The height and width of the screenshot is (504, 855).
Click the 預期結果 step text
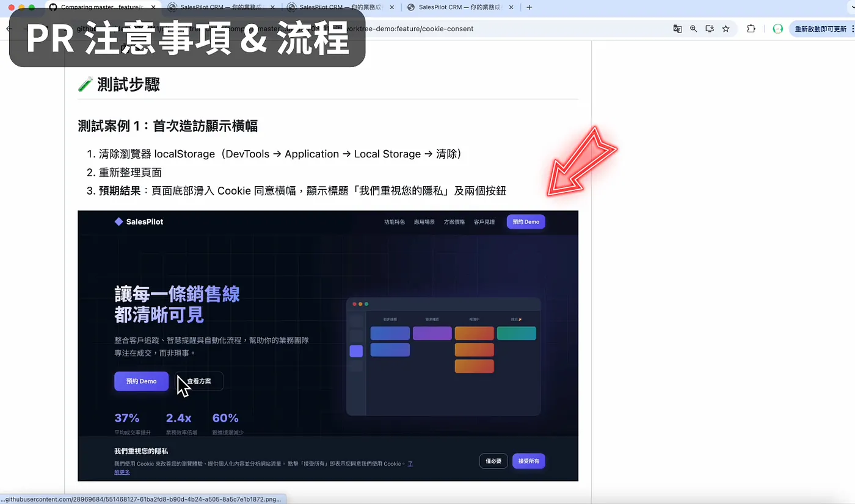[x=303, y=191]
